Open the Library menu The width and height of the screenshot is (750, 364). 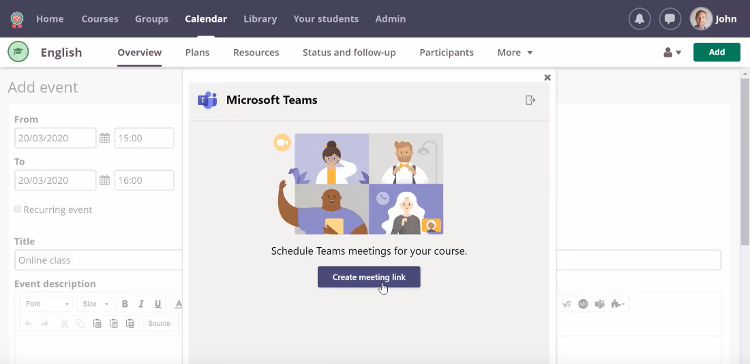(x=260, y=19)
